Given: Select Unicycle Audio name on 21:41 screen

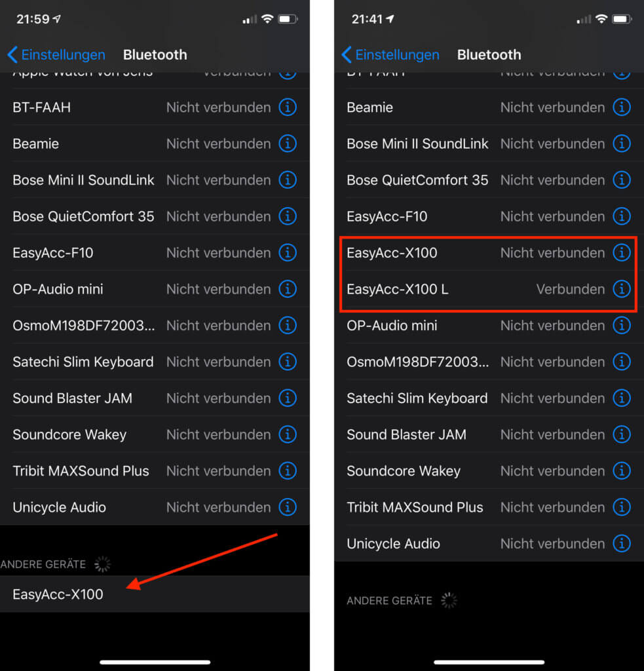Looking at the screenshot, I should point(393,544).
